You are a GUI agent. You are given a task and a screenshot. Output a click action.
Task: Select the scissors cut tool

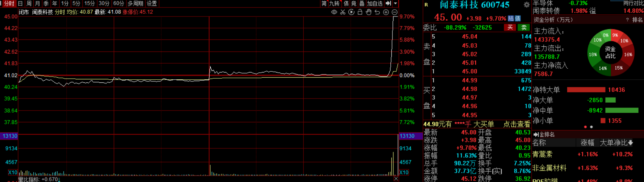pyautogui.click(x=343, y=12)
